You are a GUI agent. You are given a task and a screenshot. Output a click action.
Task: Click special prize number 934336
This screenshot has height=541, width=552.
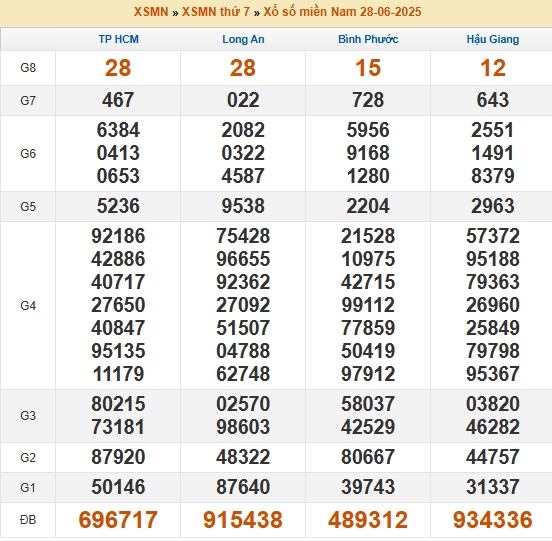coord(493,520)
